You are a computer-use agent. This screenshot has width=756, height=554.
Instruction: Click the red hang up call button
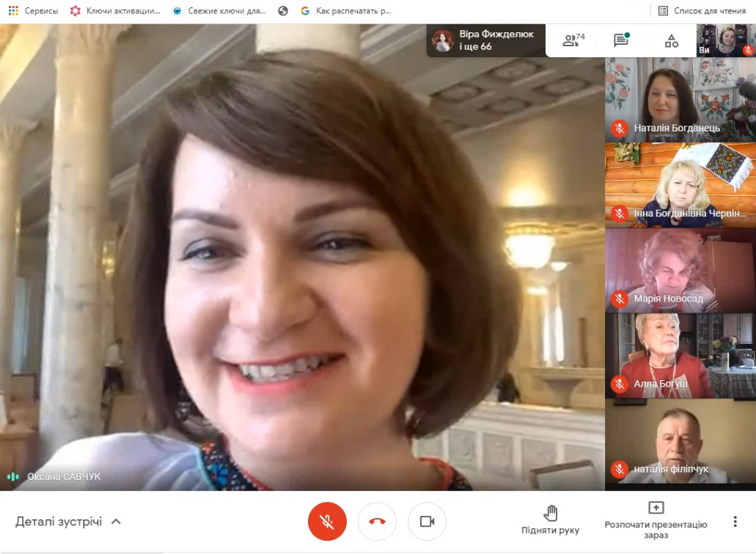[x=377, y=521]
